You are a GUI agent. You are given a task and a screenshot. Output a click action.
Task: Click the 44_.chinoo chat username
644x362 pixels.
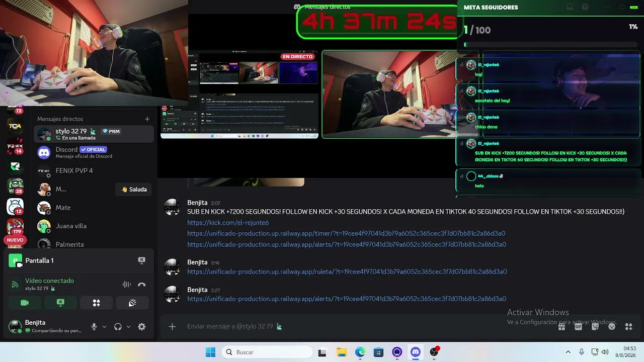(x=487, y=176)
